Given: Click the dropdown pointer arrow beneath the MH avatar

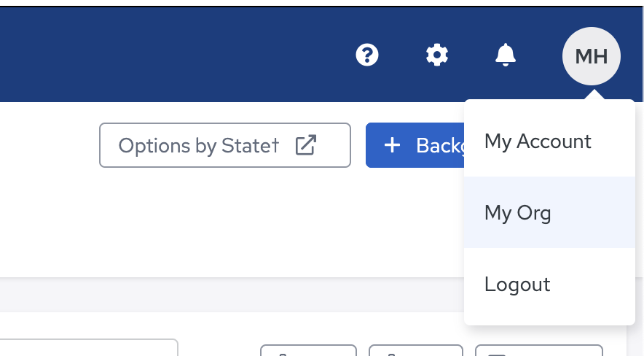Looking at the screenshot, I should tap(593, 95).
